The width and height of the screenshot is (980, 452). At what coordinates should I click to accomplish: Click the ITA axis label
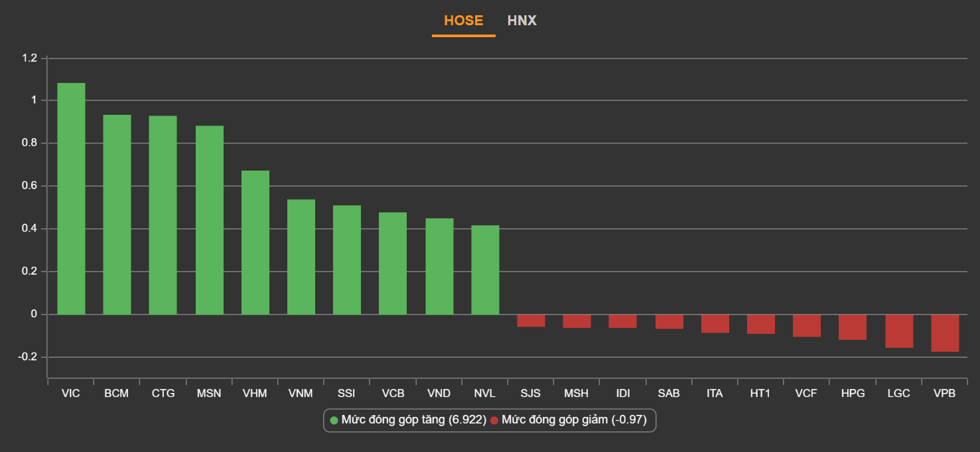(x=715, y=394)
